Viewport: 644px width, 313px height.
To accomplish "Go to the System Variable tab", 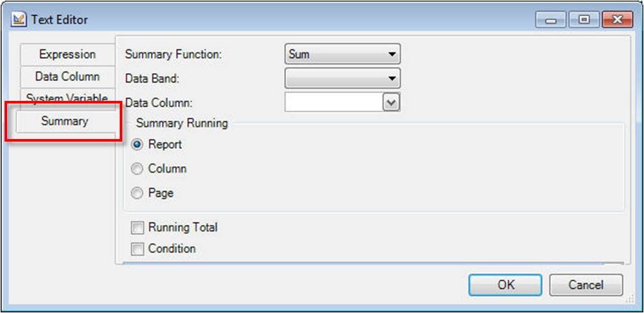I will pyautogui.click(x=67, y=98).
